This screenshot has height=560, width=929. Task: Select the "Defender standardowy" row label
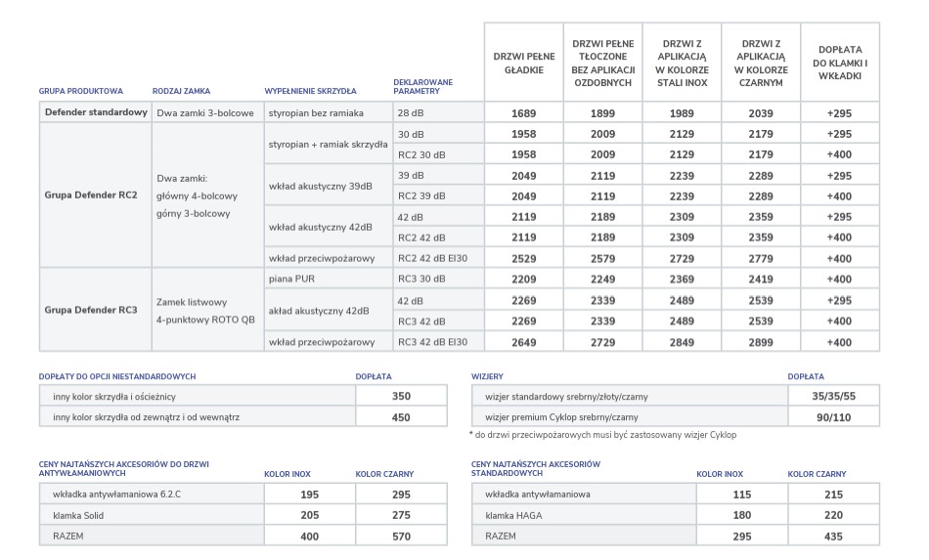96,112
